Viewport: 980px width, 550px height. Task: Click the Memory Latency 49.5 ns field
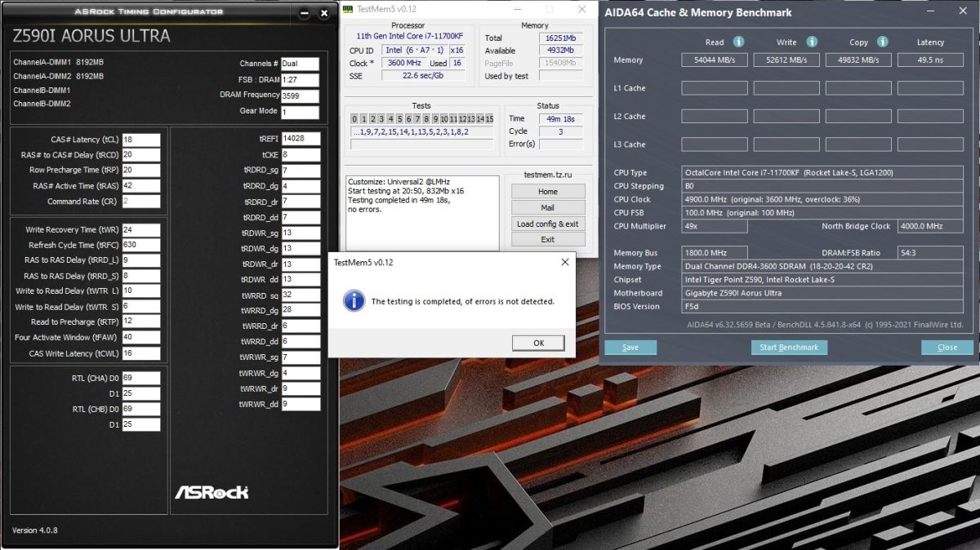click(x=930, y=60)
